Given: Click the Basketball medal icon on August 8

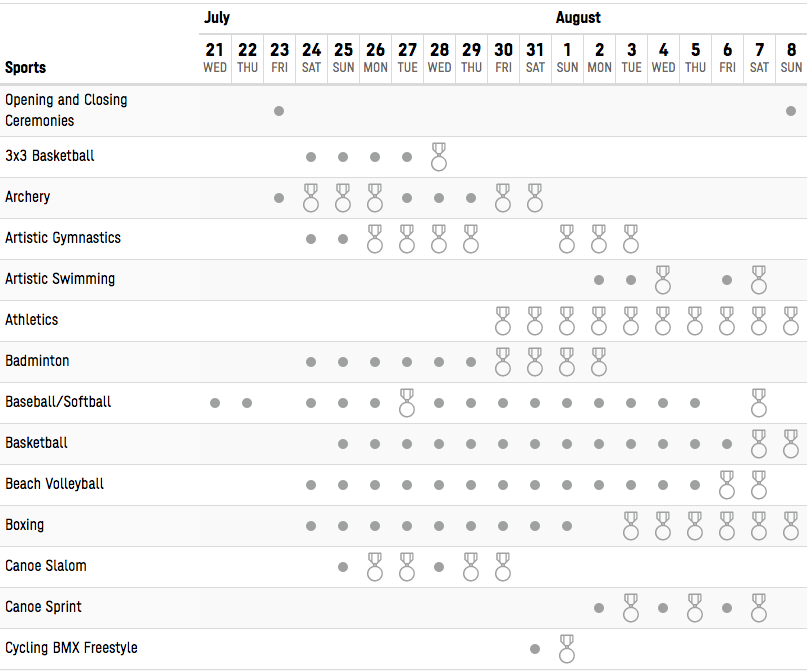Looking at the screenshot, I should [x=791, y=444].
